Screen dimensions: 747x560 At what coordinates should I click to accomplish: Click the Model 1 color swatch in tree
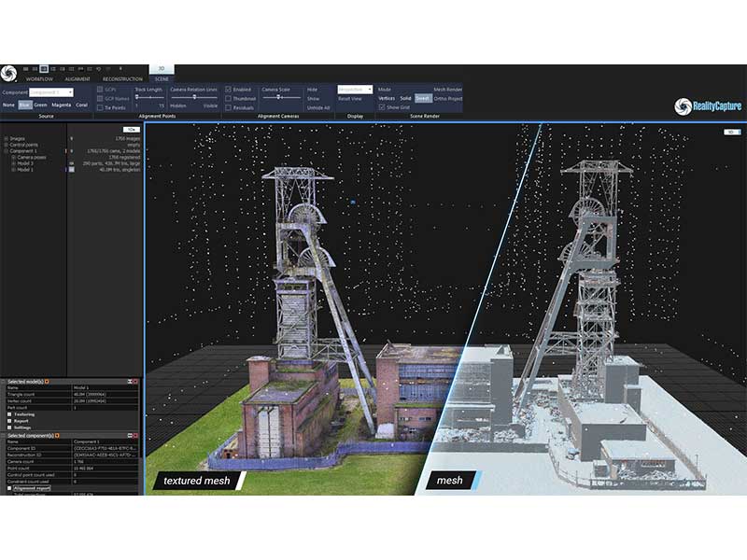pyautogui.click(x=72, y=170)
